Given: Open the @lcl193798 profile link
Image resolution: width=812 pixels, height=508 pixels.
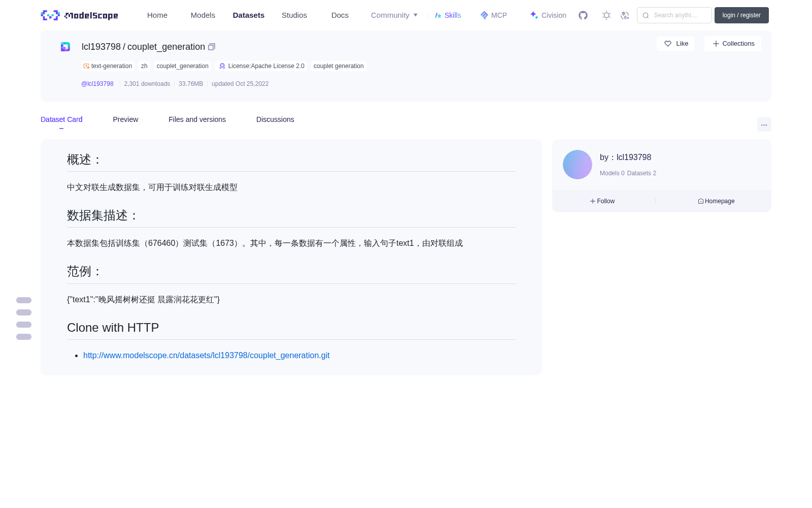Looking at the screenshot, I should (97, 84).
